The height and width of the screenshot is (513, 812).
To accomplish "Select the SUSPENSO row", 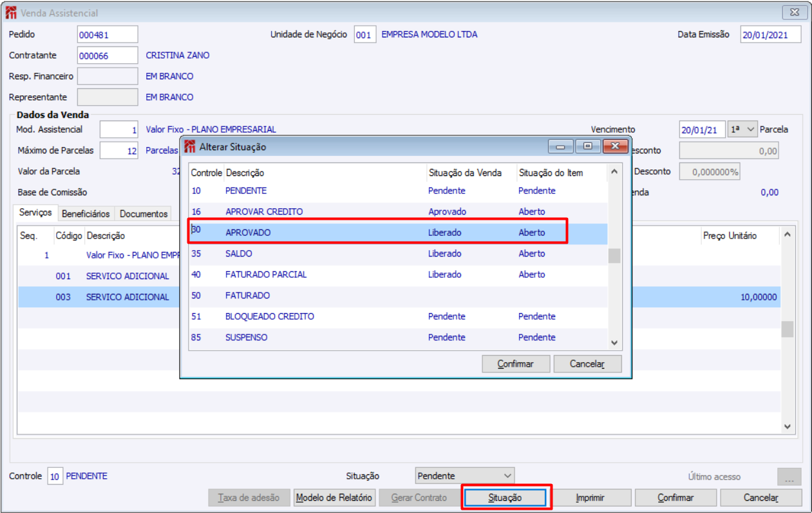I will click(398, 337).
